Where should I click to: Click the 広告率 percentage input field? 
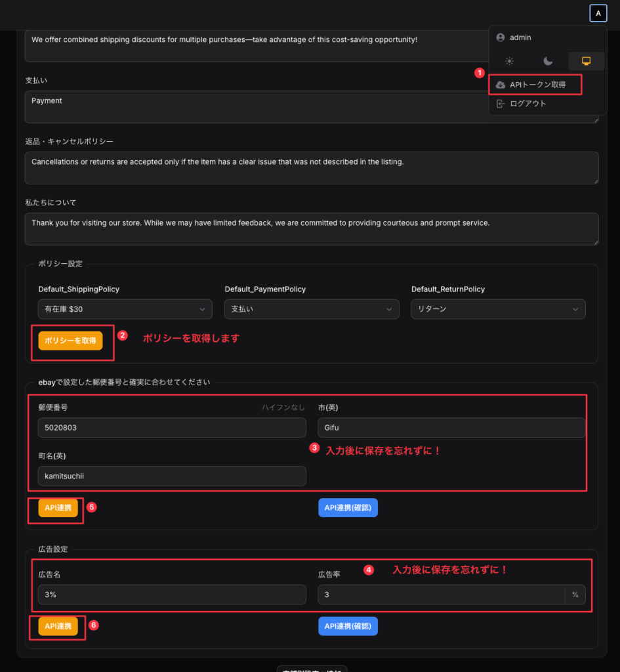coord(441,595)
